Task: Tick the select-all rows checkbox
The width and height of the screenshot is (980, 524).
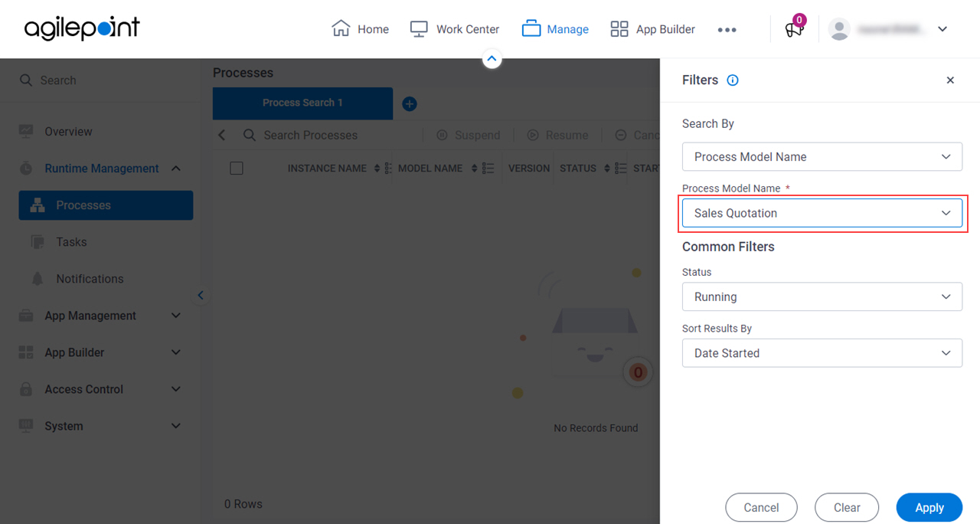Action: click(x=237, y=168)
